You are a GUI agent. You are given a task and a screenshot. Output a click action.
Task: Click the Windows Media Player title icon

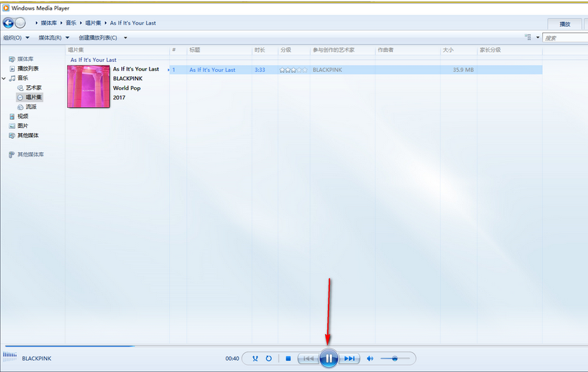[6, 8]
